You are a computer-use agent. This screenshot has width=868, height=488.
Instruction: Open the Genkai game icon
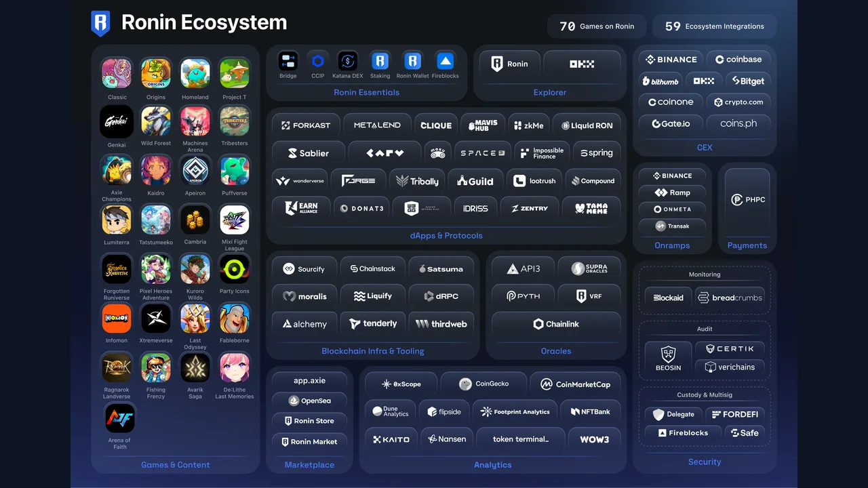pos(117,121)
